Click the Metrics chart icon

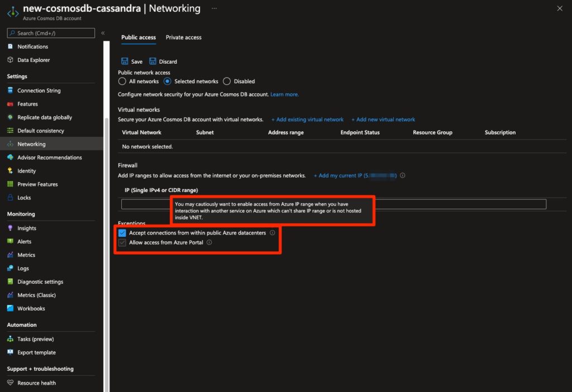click(x=10, y=255)
